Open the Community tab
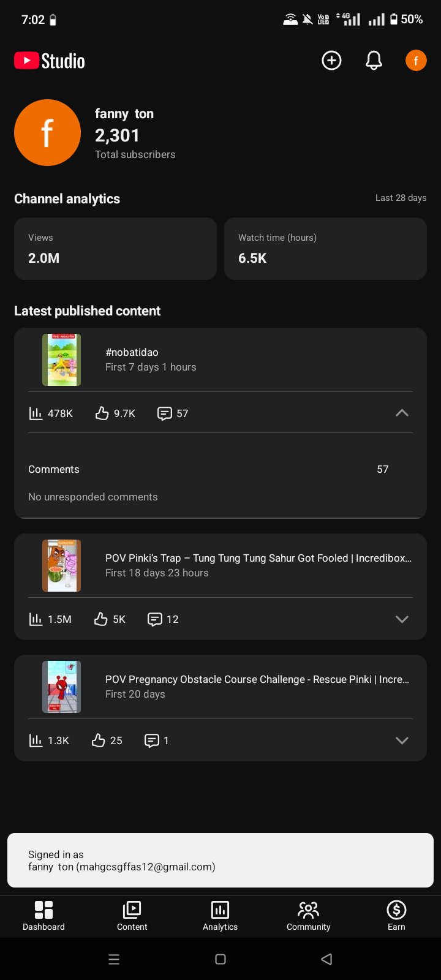Viewport: 441px width, 980px height. (x=309, y=916)
